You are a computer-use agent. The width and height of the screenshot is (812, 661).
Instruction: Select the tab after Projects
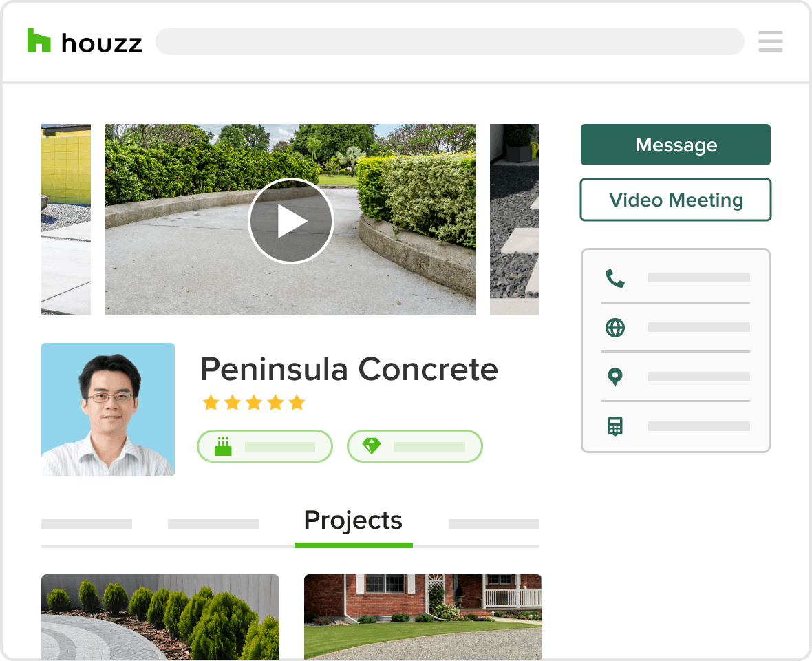(x=493, y=524)
